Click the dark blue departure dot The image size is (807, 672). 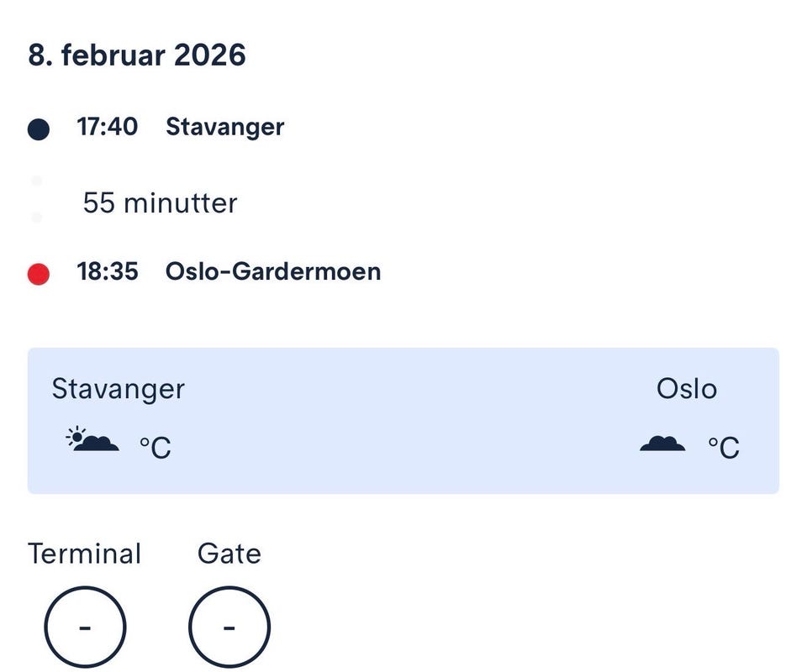point(39,129)
